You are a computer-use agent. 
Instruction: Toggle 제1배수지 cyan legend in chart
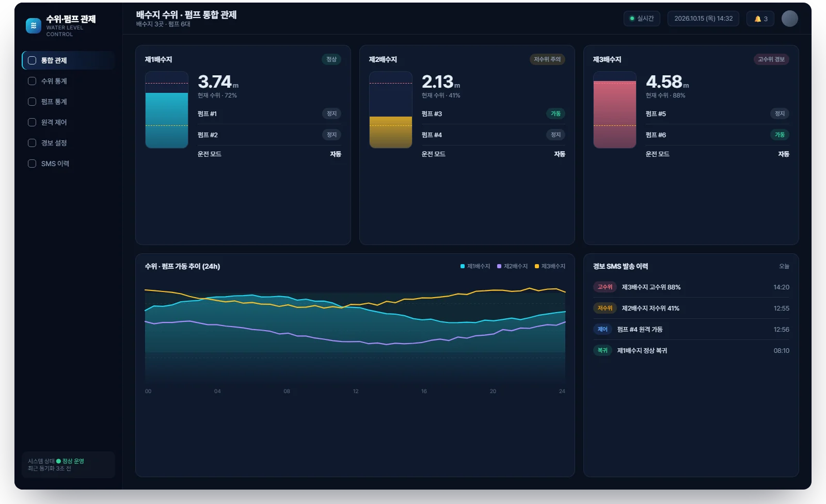[x=475, y=266]
